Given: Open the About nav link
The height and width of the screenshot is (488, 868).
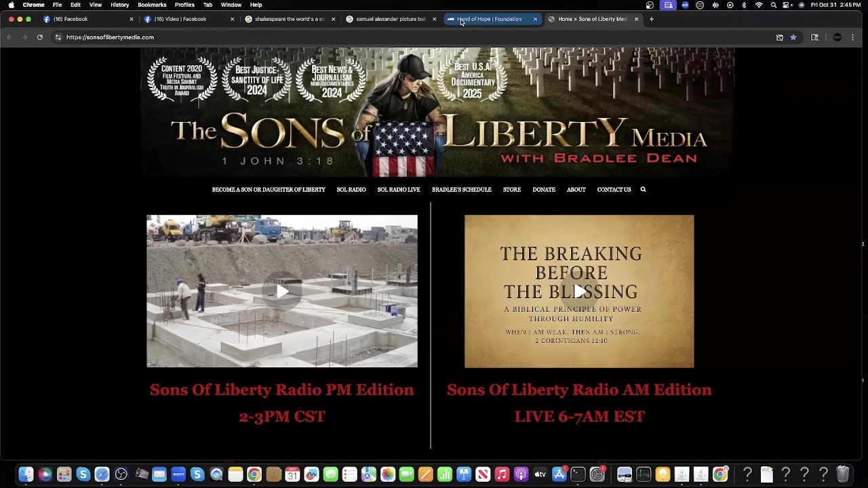Looking at the screenshot, I should (576, 190).
